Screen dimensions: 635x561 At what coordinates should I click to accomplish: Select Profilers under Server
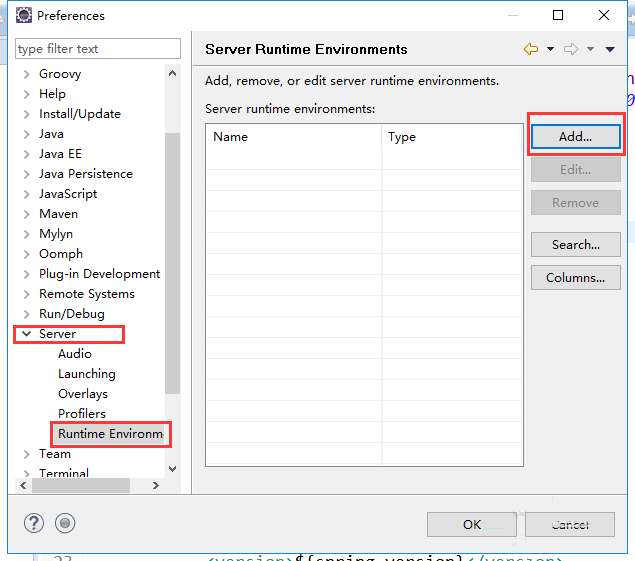click(x=82, y=414)
